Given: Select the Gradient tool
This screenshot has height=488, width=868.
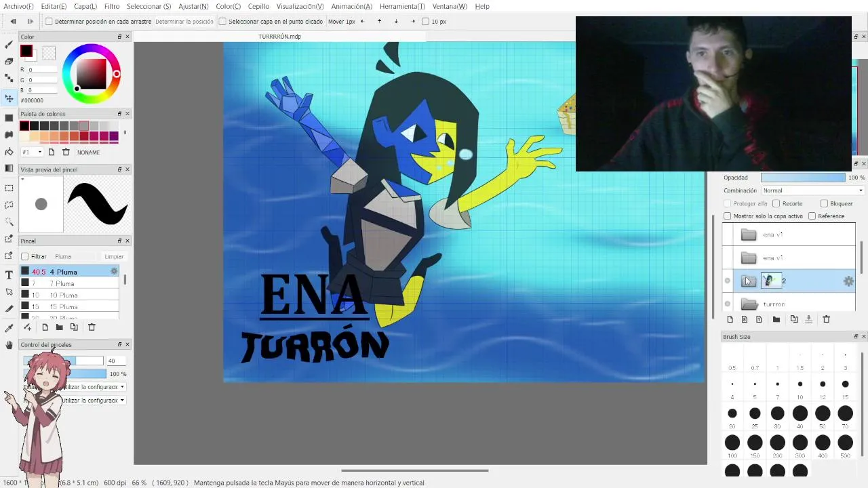Looking at the screenshot, I should click(9, 152).
